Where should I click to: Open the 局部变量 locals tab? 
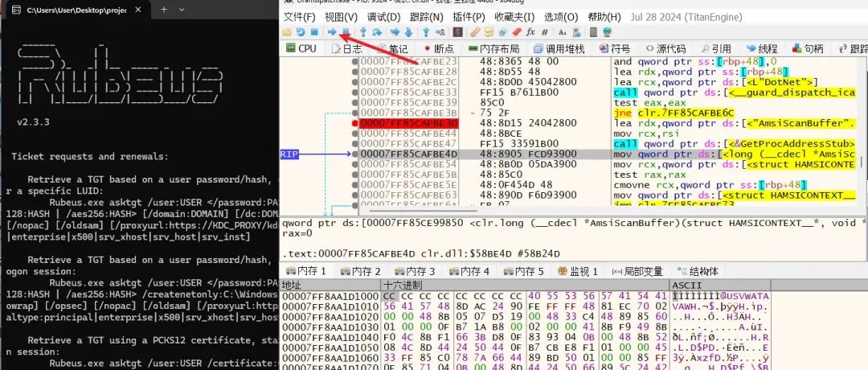pos(637,271)
